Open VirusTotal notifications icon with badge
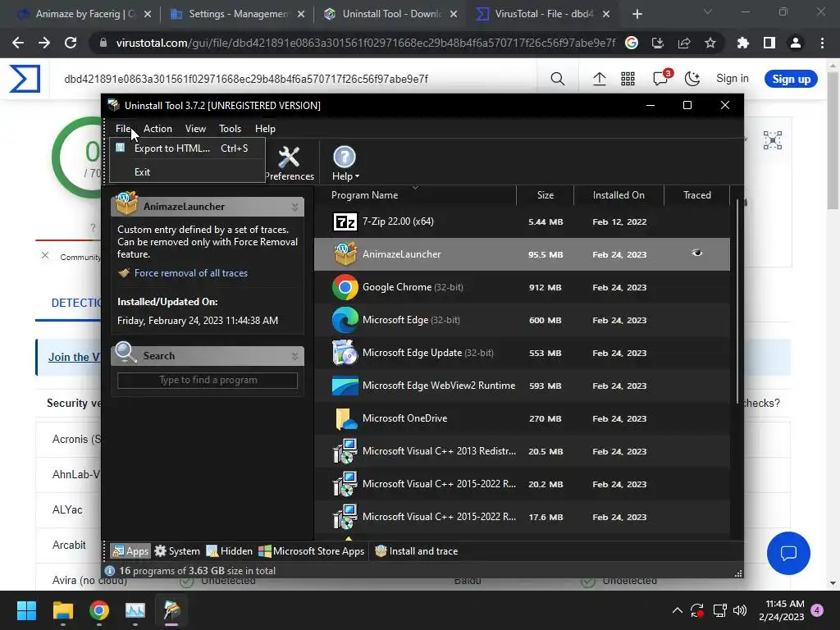Viewport: 840px width, 630px height. (x=662, y=78)
